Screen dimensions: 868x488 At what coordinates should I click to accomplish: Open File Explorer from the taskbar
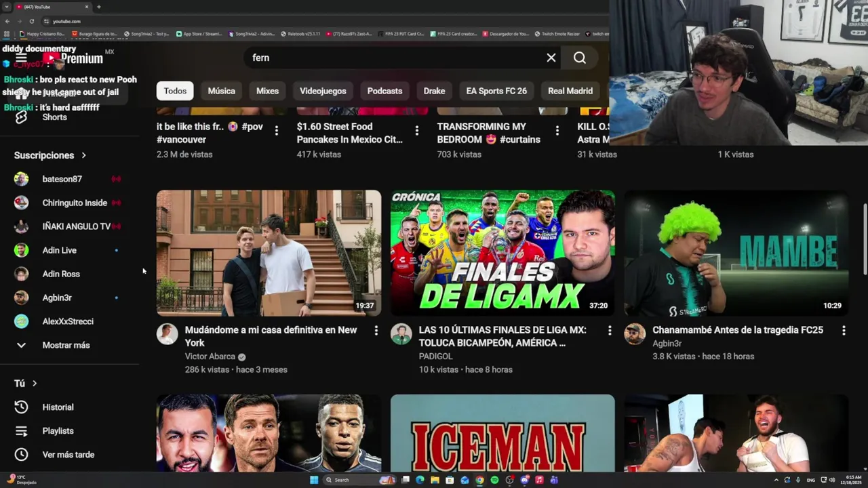click(x=435, y=480)
